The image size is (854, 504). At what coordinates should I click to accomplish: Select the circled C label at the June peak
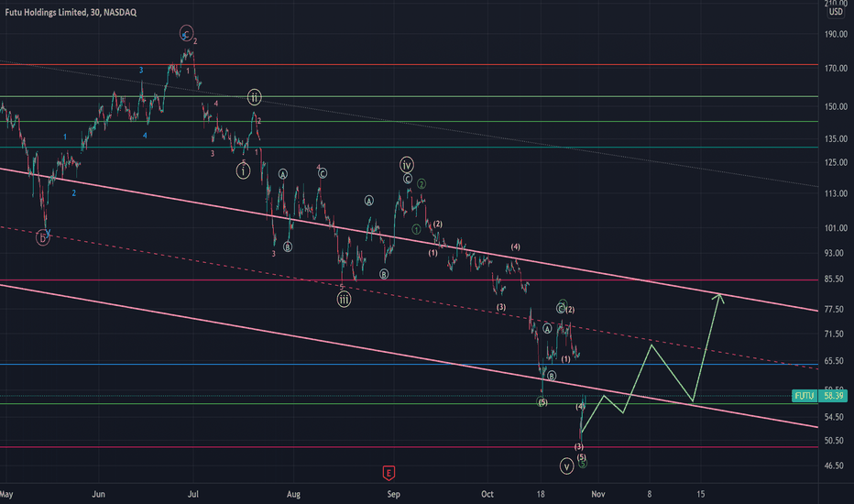(186, 33)
